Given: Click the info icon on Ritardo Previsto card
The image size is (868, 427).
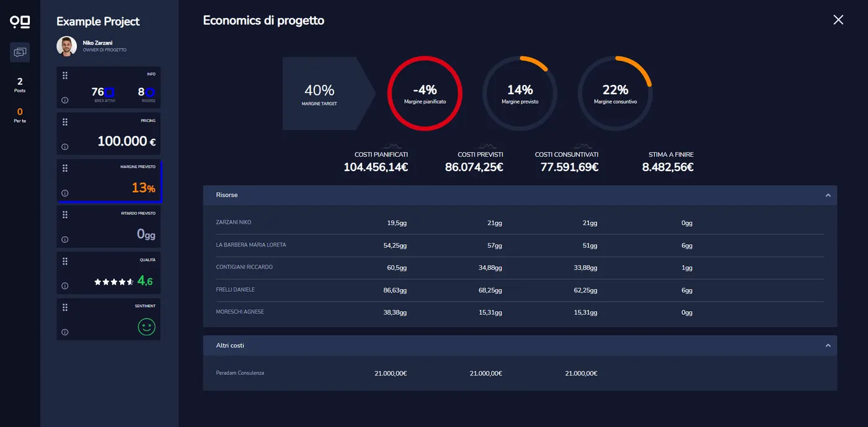Looking at the screenshot, I should (x=65, y=239).
